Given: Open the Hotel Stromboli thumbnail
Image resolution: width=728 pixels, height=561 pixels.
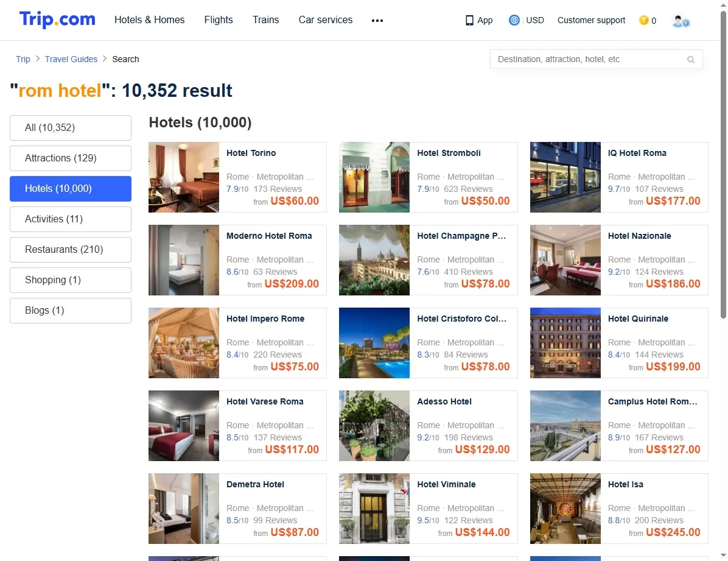Looking at the screenshot, I should [374, 177].
